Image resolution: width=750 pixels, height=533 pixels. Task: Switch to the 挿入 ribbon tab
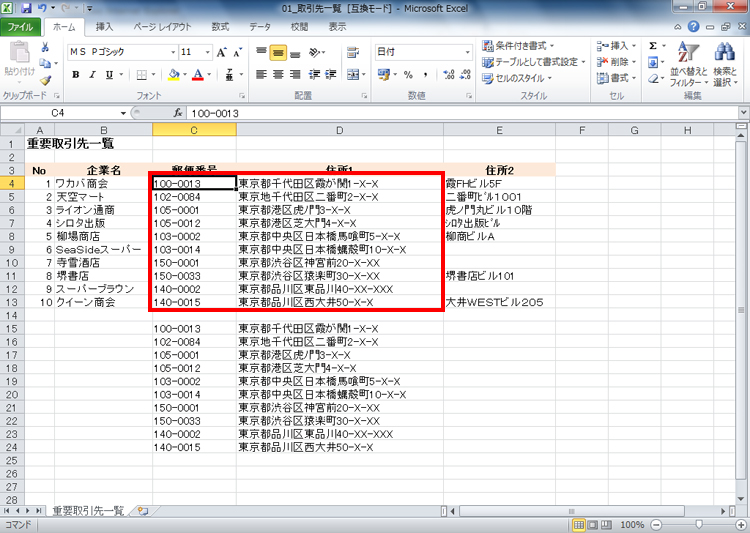pyautogui.click(x=104, y=27)
